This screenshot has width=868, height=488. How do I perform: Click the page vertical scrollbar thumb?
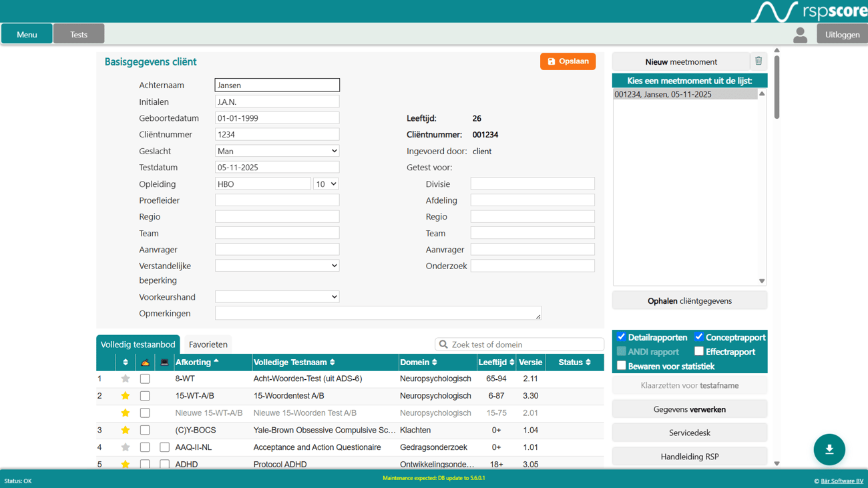[x=777, y=87]
